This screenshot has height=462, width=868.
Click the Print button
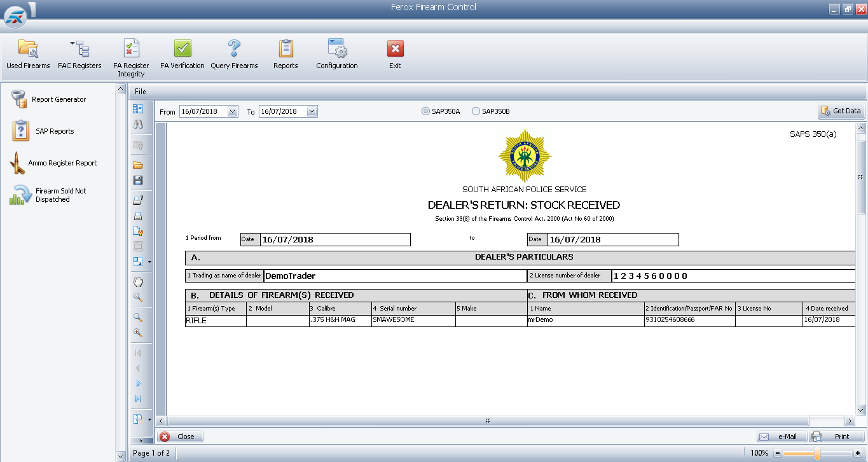coord(837,437)
